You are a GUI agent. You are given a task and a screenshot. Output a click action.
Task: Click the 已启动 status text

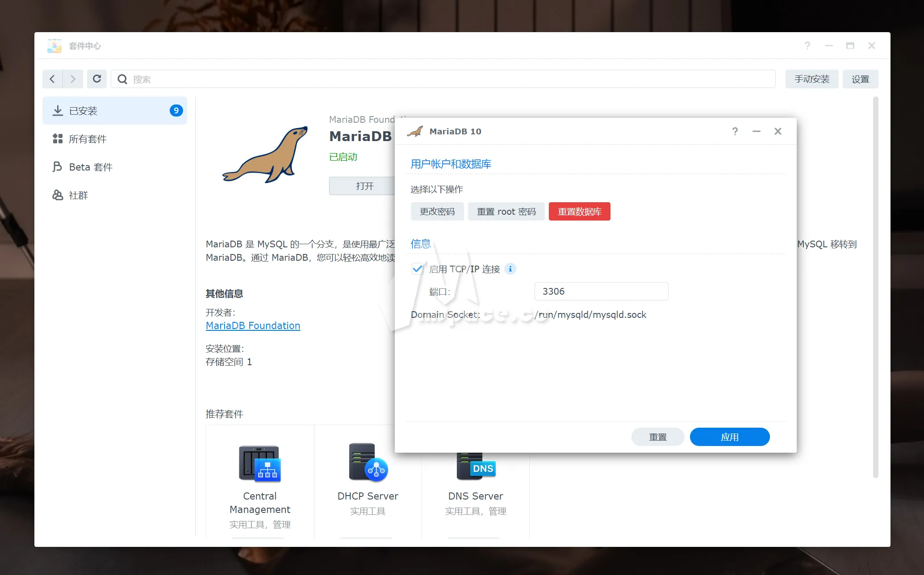tap(343, 157)
